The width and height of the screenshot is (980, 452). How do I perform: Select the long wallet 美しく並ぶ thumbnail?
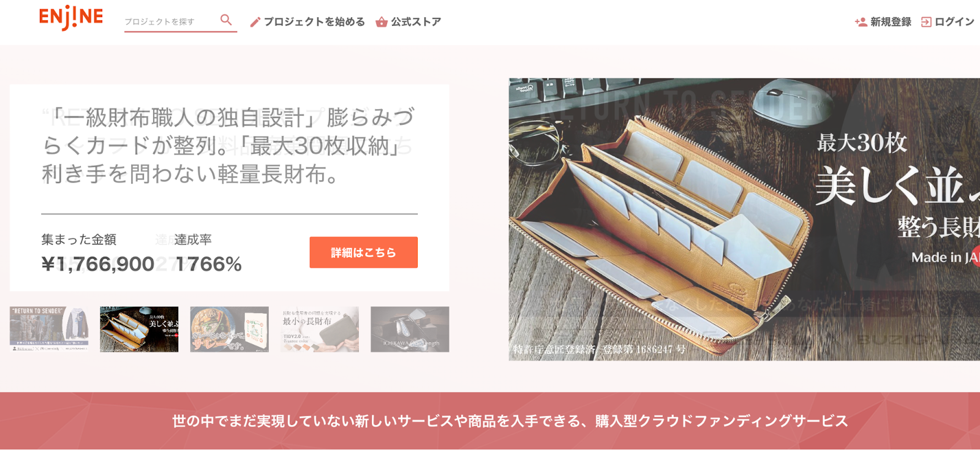tap(139, 330)
